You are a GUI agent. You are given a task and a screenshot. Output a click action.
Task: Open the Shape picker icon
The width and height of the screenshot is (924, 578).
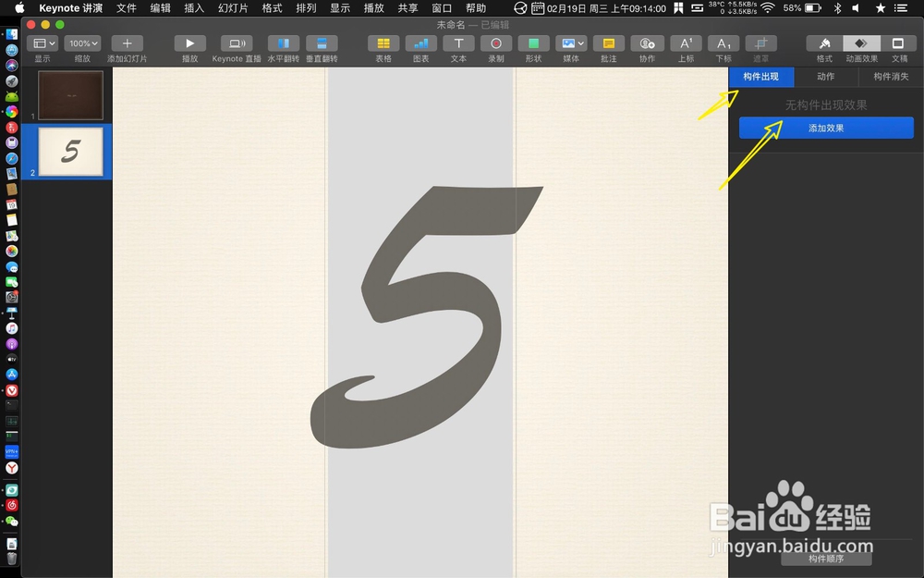534,43
